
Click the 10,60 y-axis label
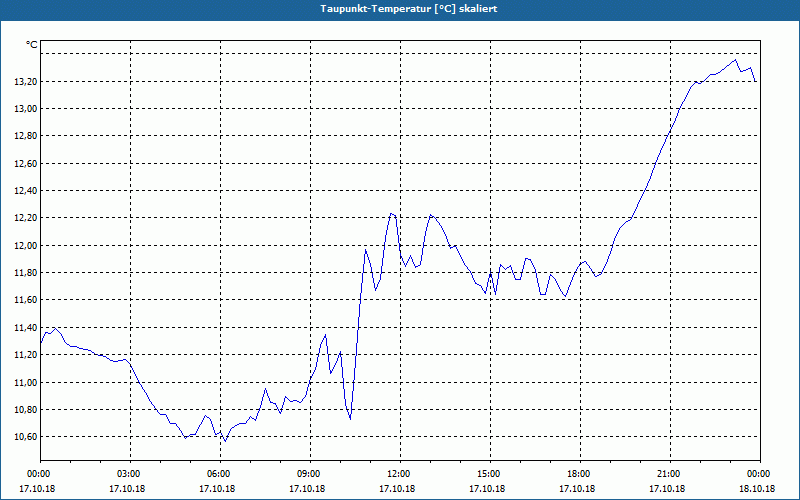point(25,437)
